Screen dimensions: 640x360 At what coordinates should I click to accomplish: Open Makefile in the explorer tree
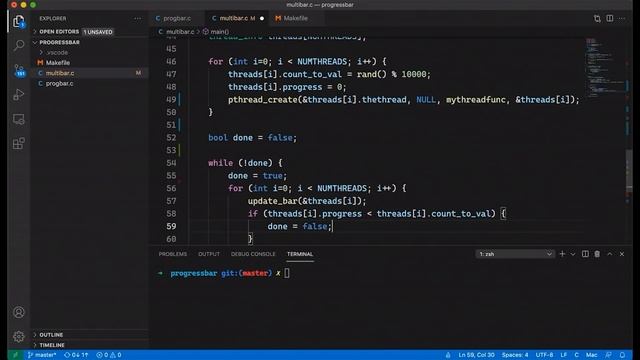pos(90,62)
